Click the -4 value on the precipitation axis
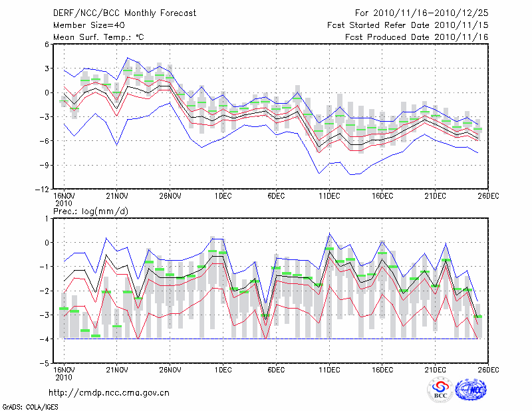Viewport: 532px width, 411px height. click(46, 339)
